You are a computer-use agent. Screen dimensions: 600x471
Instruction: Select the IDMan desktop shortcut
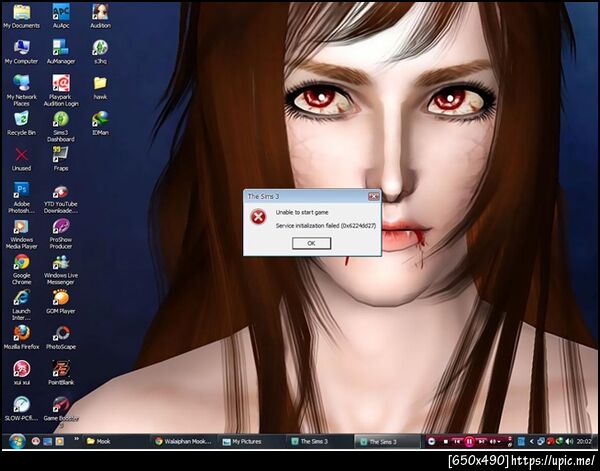click(x=100, y=123)
